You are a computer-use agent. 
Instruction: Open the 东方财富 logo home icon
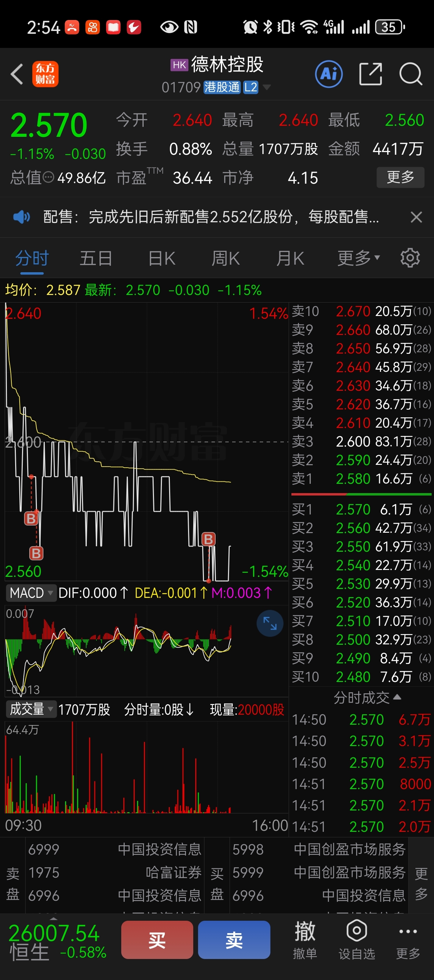(45, 74)
